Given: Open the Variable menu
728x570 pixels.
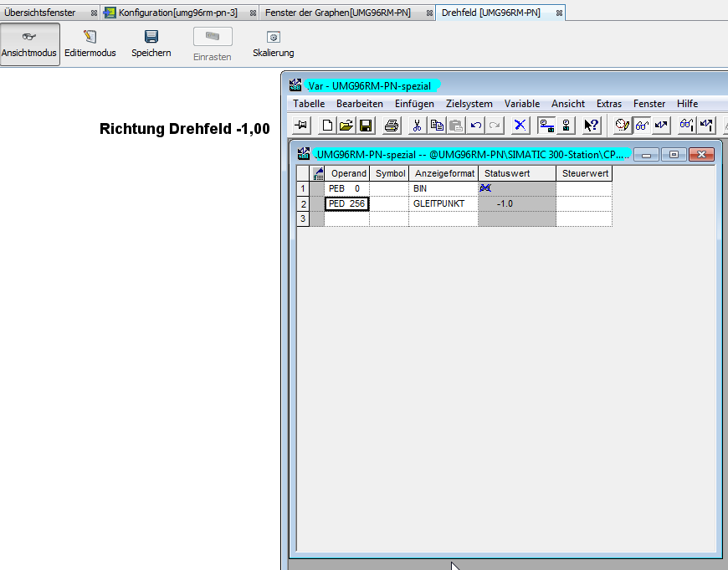Looking at the screenshot, I should [x=521, y=104].
